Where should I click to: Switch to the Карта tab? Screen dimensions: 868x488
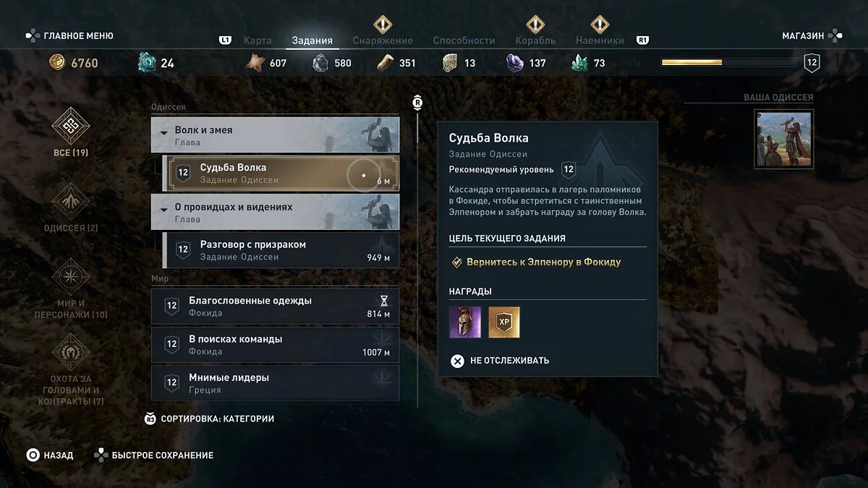pos(258,40)
